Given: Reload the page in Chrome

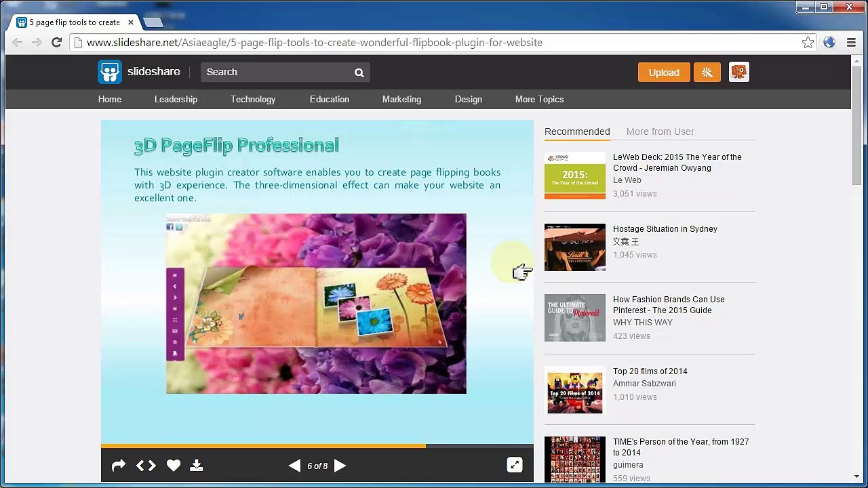Looking at the screenshot, I should pyautogui.click(x=57, y=43).
